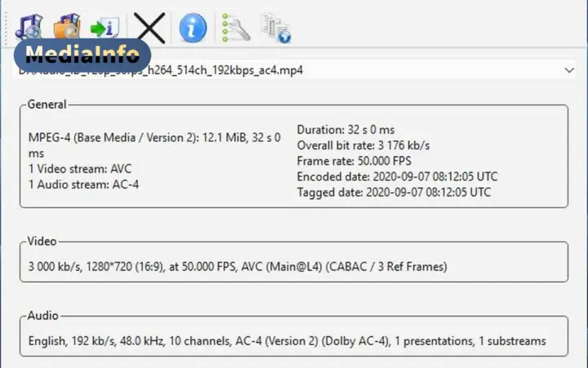The width and height of the screenshot is (588, 368).
Task: Select the Audio group box heading
Action: pos(42,316)
